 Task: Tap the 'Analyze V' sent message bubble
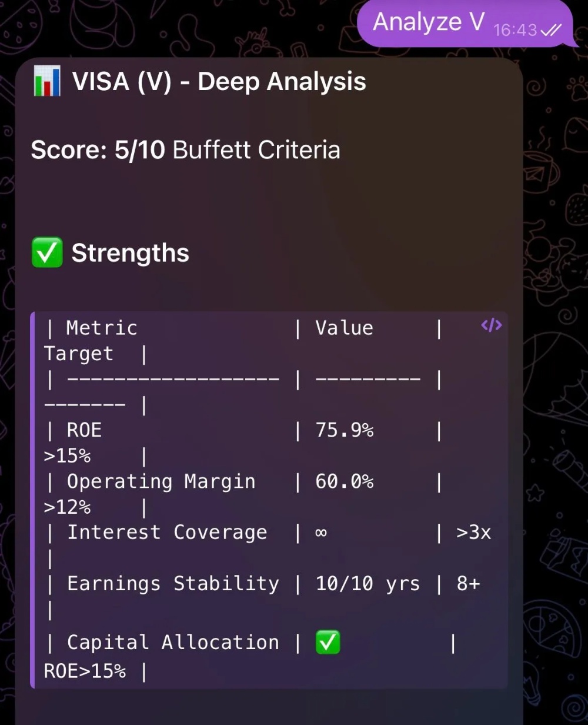click(428, 22)
